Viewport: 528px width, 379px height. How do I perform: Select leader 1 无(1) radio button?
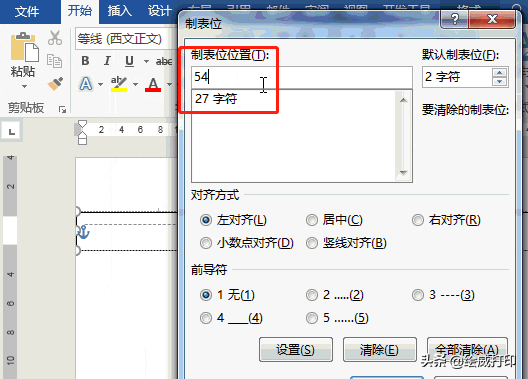tap(206, 295)
